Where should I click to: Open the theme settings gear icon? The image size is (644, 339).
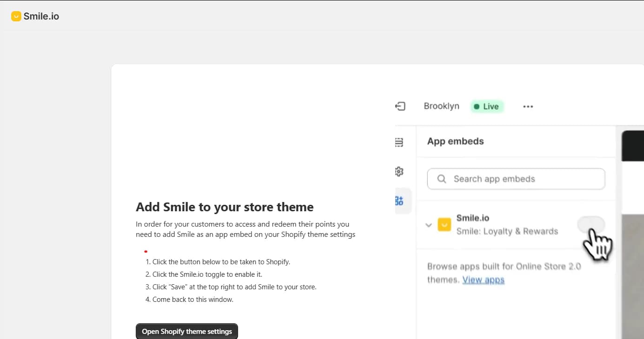pyautogui.click(x=399, y=171)
